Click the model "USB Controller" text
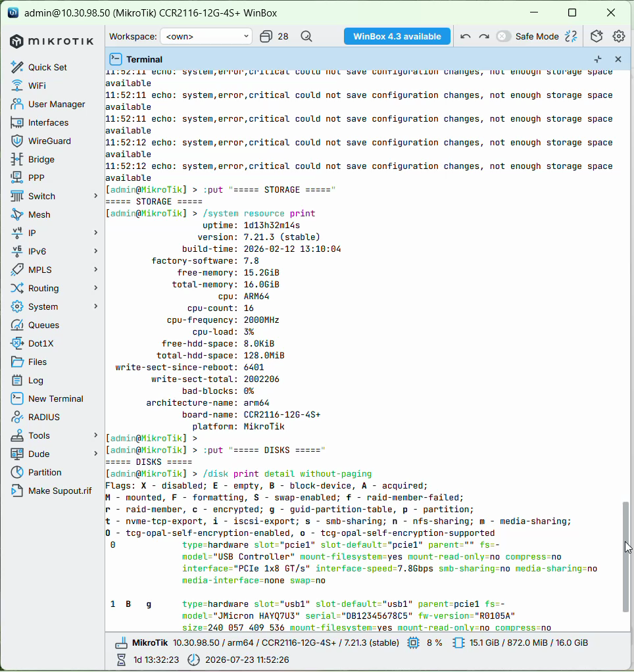The height and width of the screenshot is (672, 634). 254,557
